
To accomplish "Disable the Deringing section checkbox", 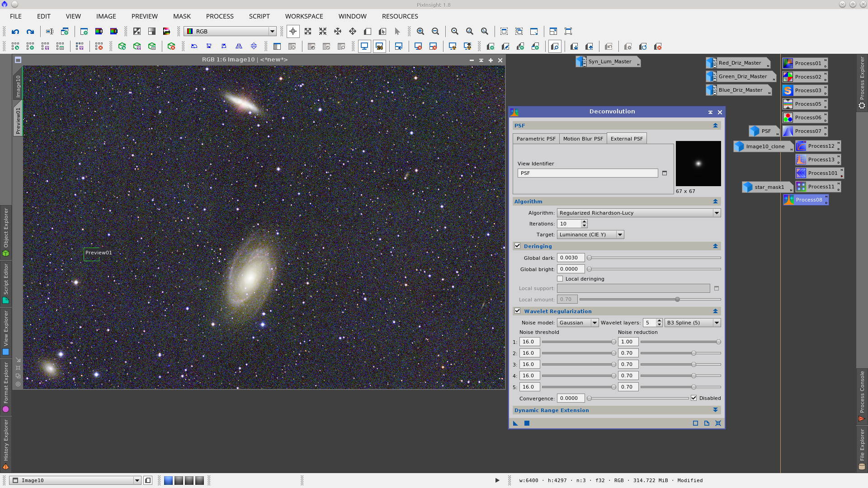I will point(518,246).
